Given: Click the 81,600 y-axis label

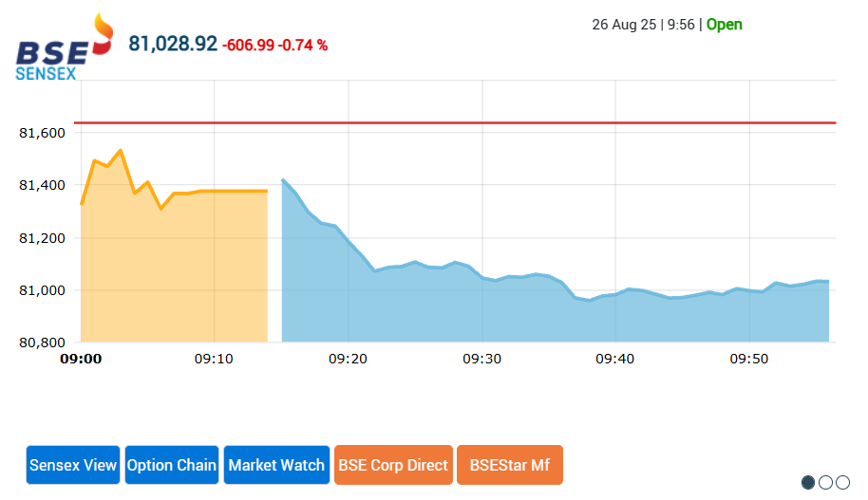Looking at the screenshot, I should pyautogui.click(x=42, y=133).
